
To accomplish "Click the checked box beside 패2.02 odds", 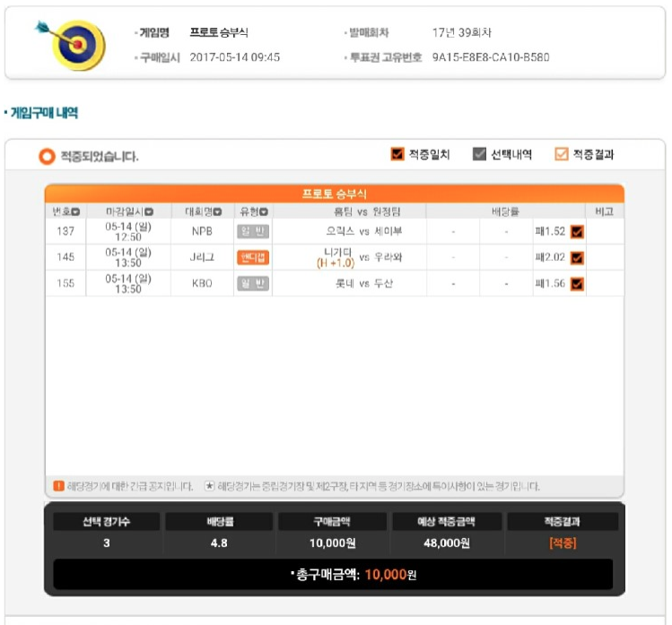I will click(577, 258).
